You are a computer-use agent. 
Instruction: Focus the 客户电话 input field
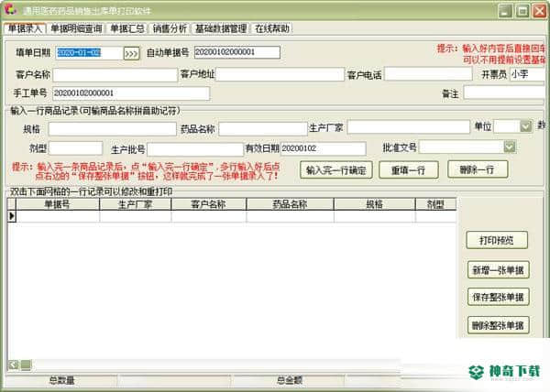pyautogui.click(x=428, y=74)
